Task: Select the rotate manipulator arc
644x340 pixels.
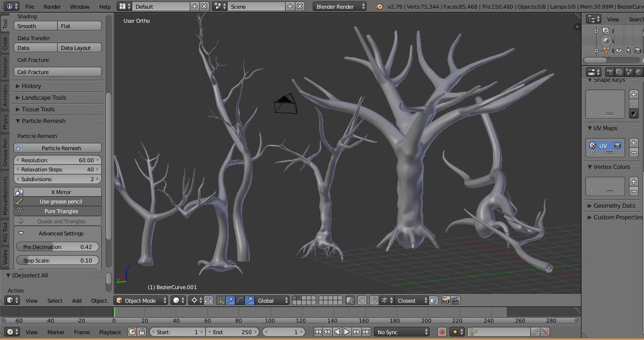Action: (240, 300)
